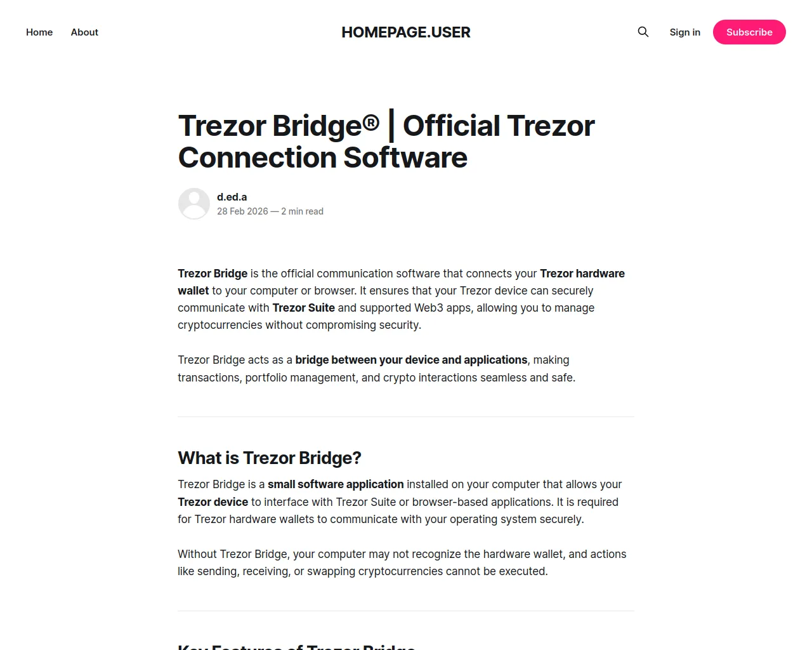Image resolution: width=812 pixels, height=650 pixels.
Task: Click the Trezor Bridge® article title
Action: coord(386,142)
